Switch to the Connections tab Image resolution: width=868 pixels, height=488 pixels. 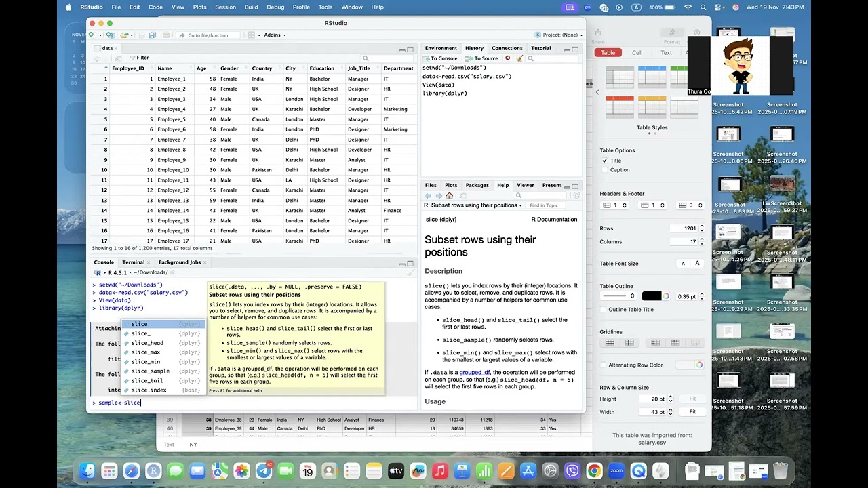(507, 48)
